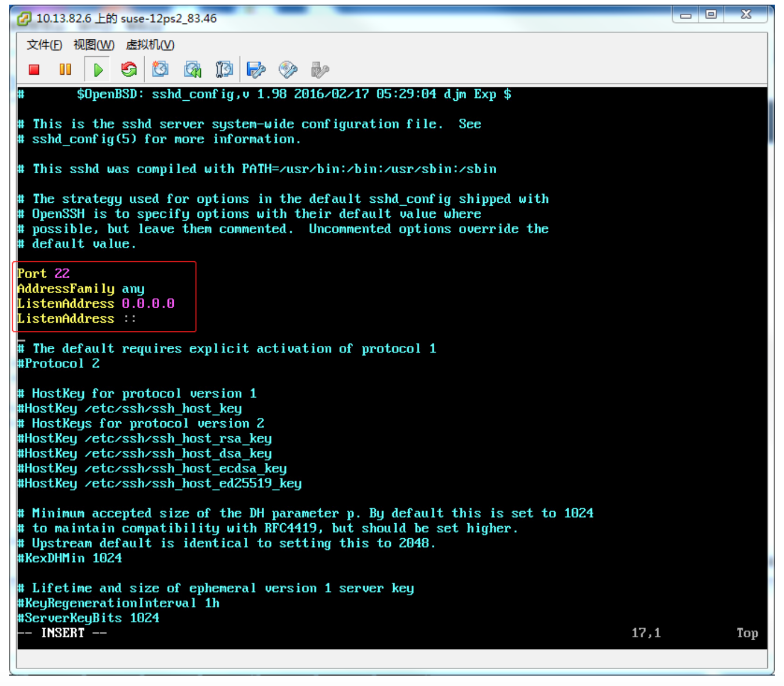Viewport: 784px width, 686px height.
Task: Click the red Power Off (stop) button
Action: click(x=34, y=70)
